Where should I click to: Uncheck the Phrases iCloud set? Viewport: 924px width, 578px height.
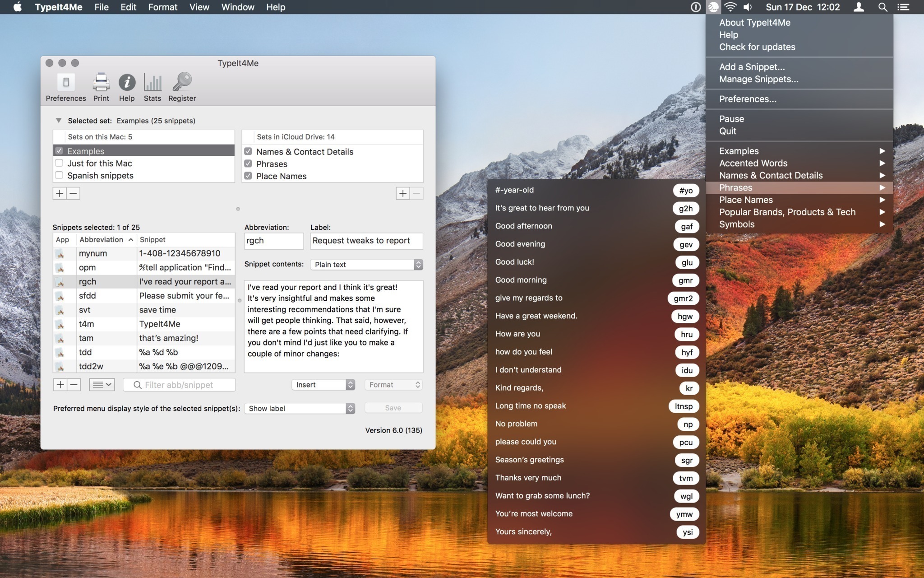[x=248, y=163]
